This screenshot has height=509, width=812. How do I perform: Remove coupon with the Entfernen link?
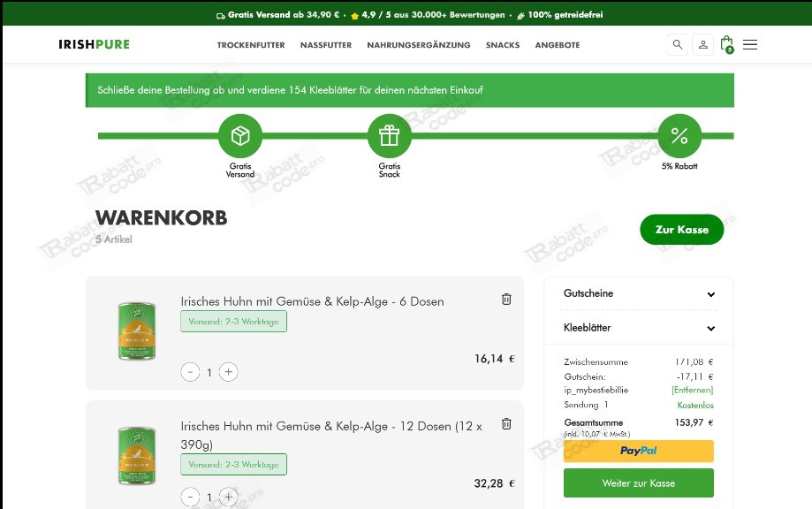(693, 390)
